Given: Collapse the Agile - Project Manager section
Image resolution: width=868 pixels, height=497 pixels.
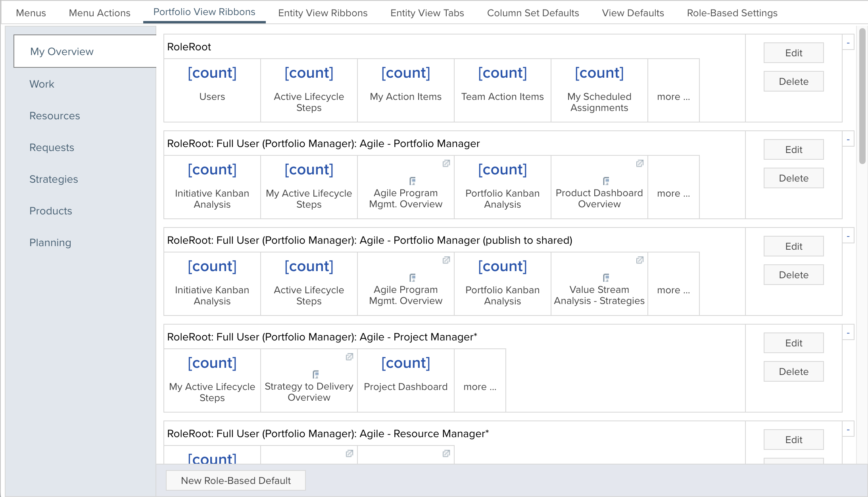Looking at the screenshot, I should pos(848,333).
